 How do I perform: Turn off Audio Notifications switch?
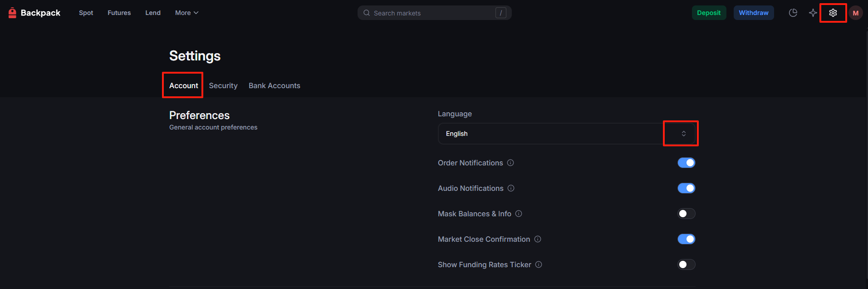coord(686,188)
